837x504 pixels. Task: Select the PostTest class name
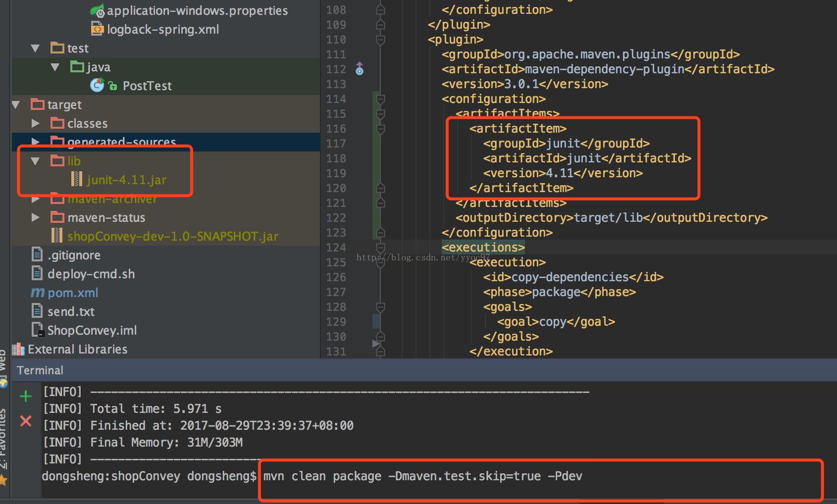[147, 86]
